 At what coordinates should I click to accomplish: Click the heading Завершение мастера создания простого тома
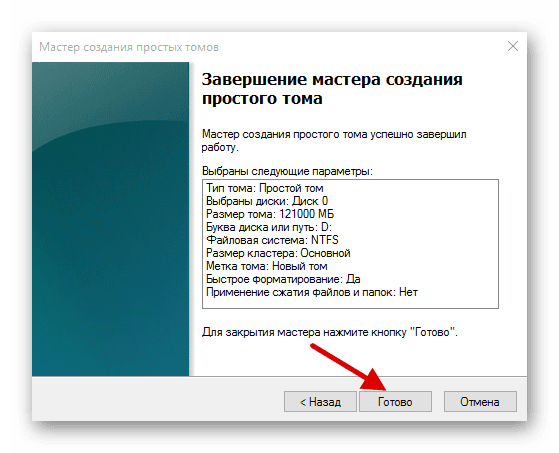click(x=332, y=88)
